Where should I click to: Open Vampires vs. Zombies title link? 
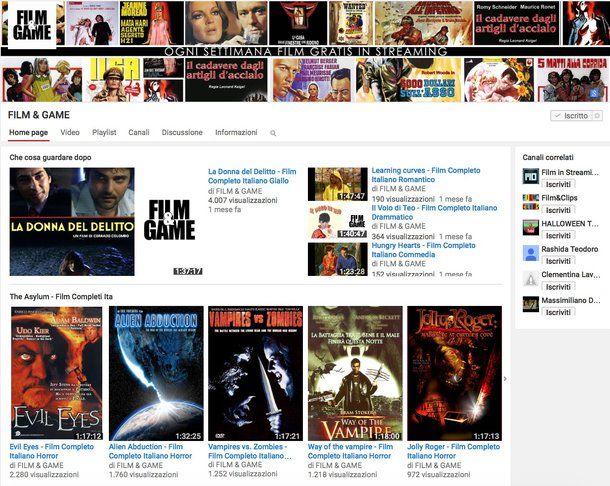point(250,451)
